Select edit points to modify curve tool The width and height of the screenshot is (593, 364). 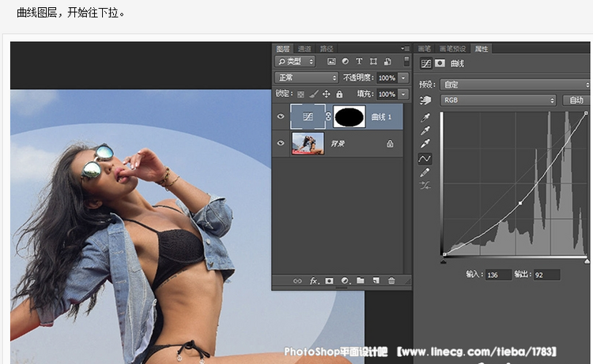click(x=425, y=159)
